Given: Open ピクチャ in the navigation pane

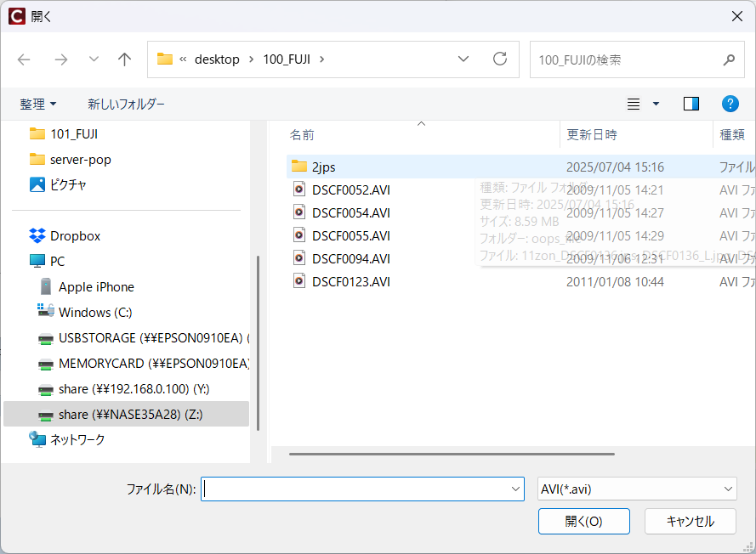Looking at the screenshot, I should (x=68, y=185).
